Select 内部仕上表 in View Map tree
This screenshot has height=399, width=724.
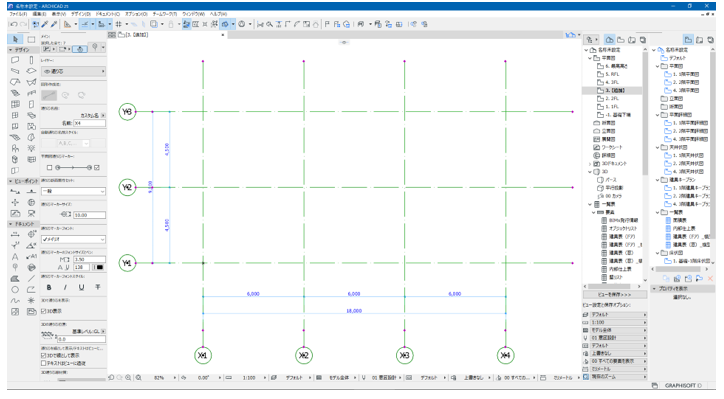(x=684, y=229)
